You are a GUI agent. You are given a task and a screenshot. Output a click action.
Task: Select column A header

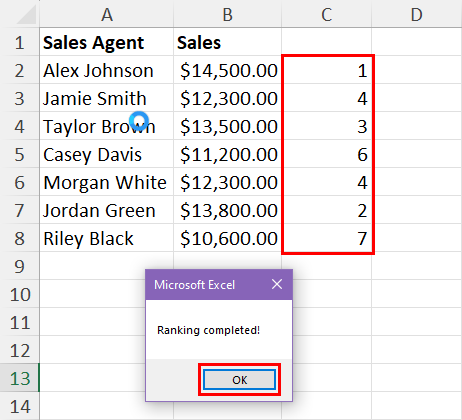click(x=107, y=14)
